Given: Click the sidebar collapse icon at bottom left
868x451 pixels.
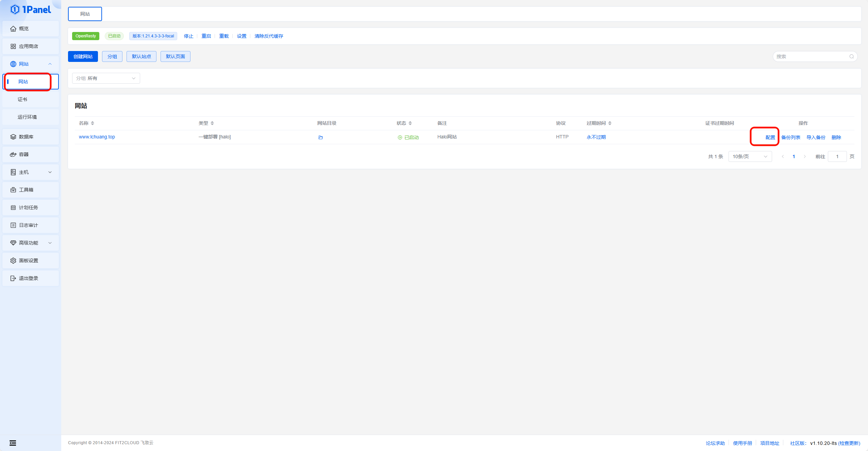Looking at the screenshot, I should pos(13,443).
